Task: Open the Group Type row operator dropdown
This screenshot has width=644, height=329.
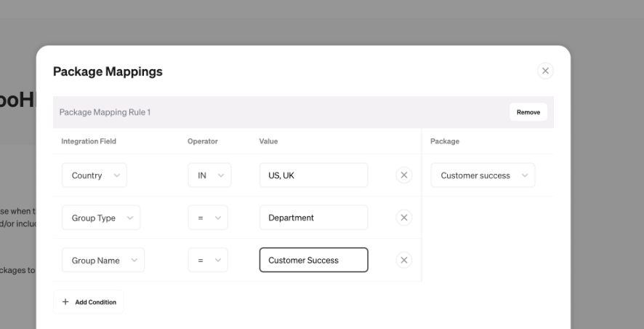Action: click(x=208, y=218)
